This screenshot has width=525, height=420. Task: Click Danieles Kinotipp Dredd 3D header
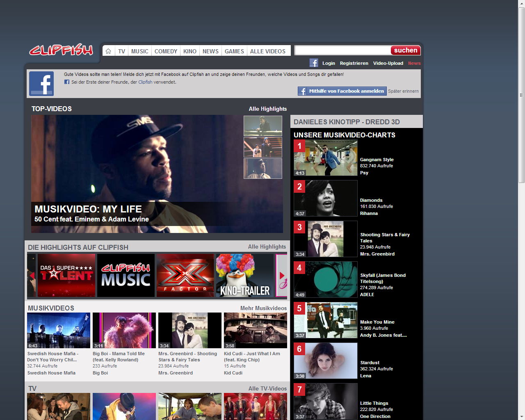click(x=356, y=122)
